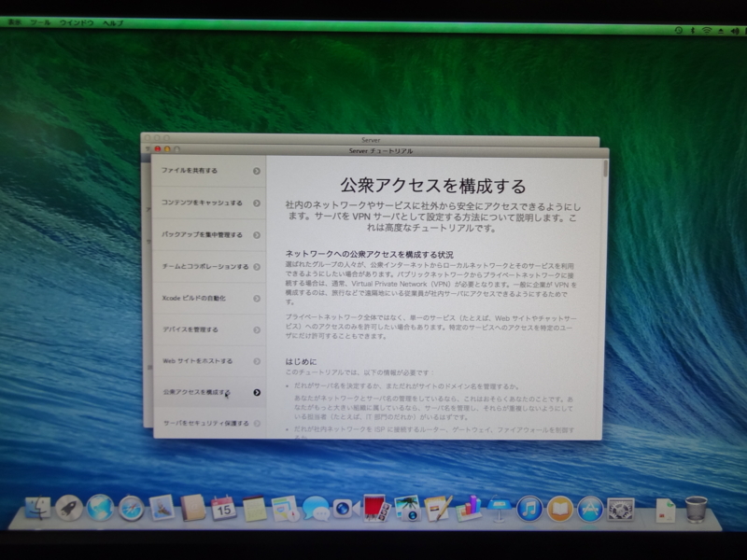Screen dimensions: 747x560
Task: Open System Preferences gear in Dock
Action: coord(621,509)
